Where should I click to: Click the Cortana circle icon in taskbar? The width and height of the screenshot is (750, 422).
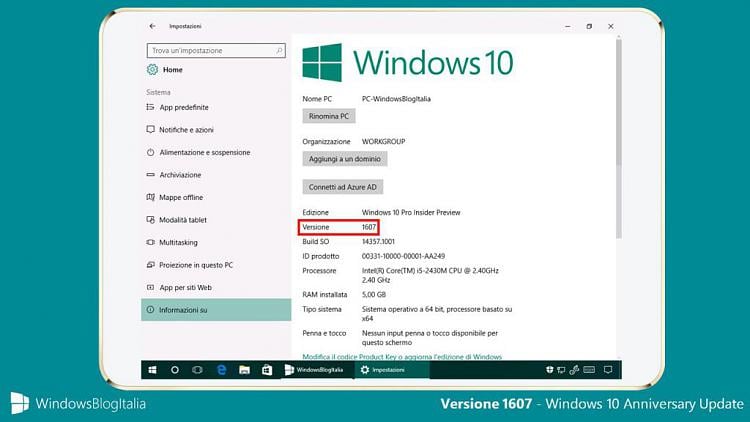click(175, 370)
